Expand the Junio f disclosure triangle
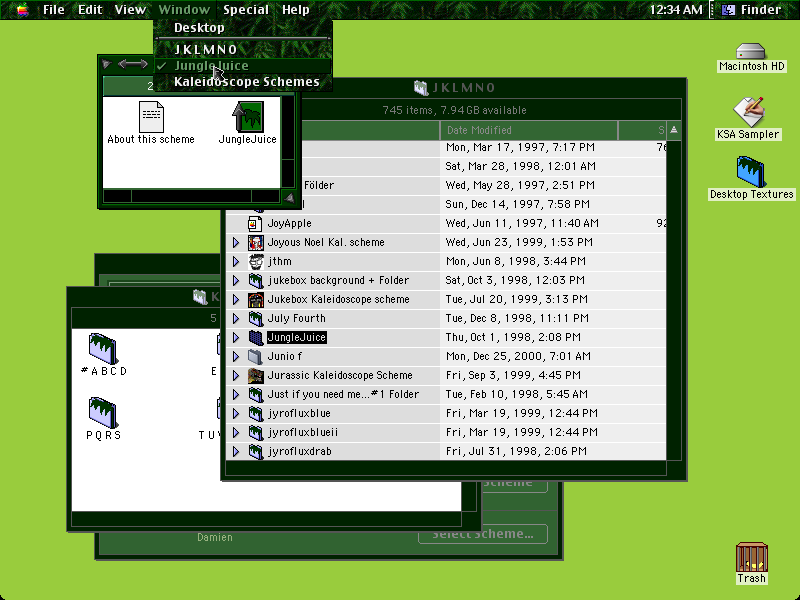This screenshot has width=800, height=600. [236, 356]
